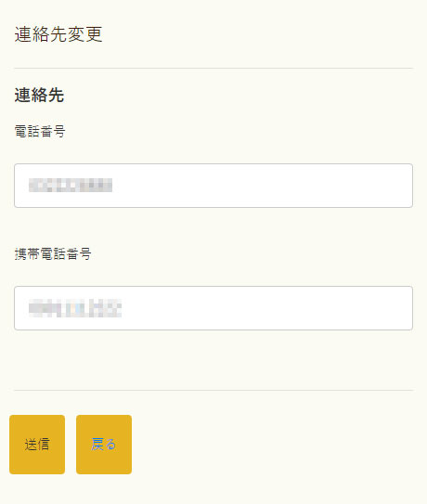The image size is (427, 504).
Task: Select the landline phone number textbox
Action: pos(213,186)
